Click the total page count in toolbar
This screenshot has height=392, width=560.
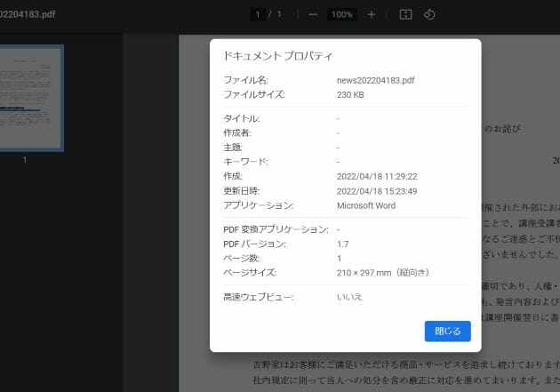[279, 15]
